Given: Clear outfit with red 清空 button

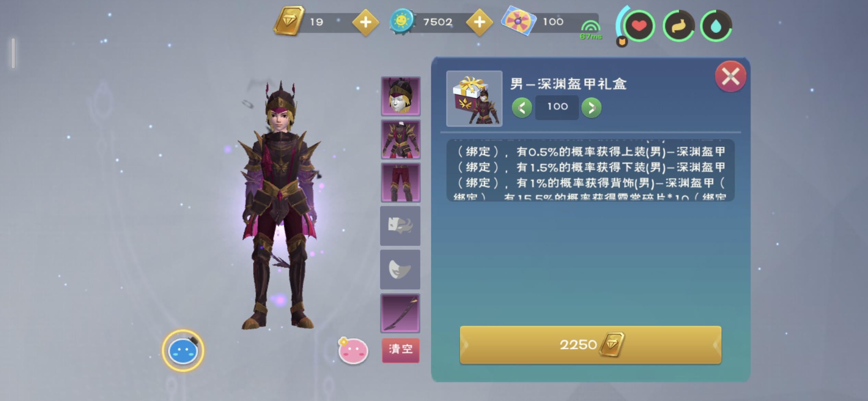Looking at the screenshot, I should pyautogui.click(x=401, y=350).
